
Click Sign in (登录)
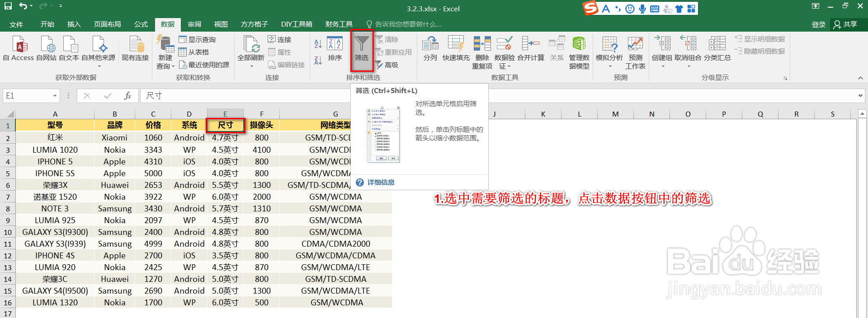pyautogui.click(x=819, y=24)
